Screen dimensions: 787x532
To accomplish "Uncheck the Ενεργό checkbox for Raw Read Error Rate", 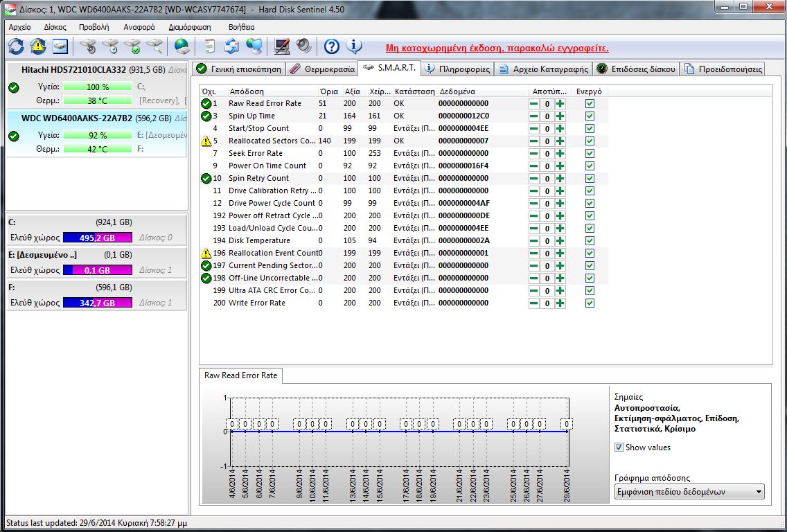I will coord(590,104).
